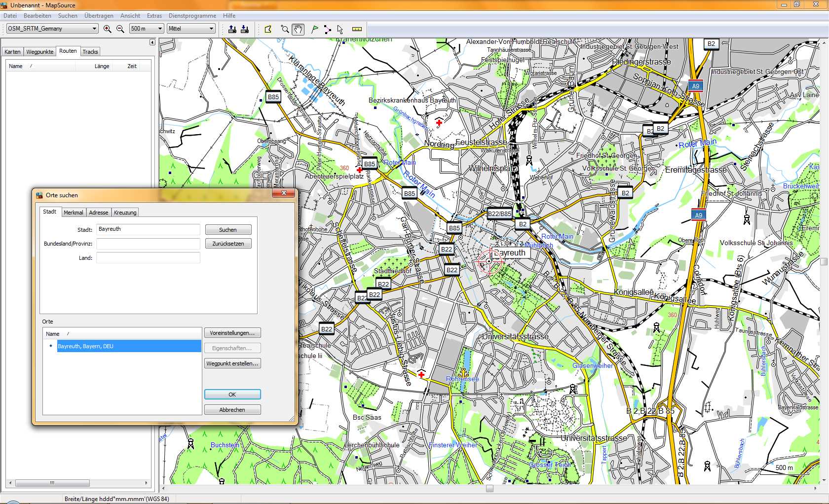829x504 pixels.
Task: Click the Bundesland/Provinz input field
Action: coord(148,244)
